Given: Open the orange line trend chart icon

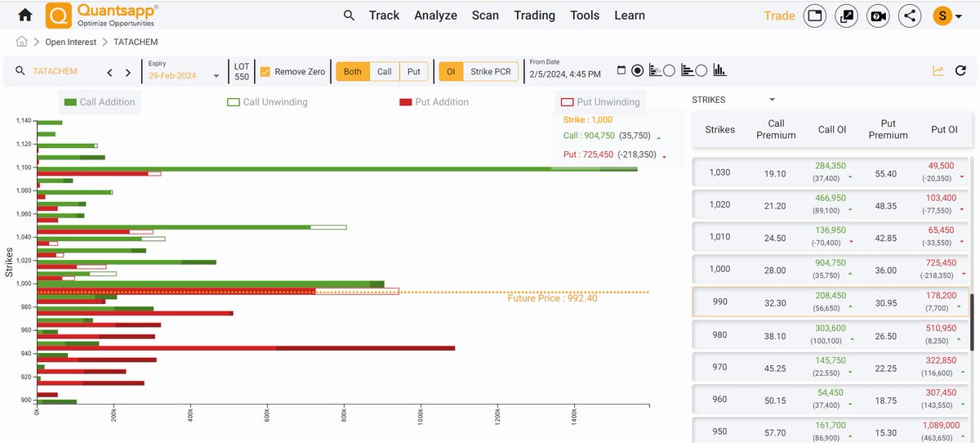Looking at the screenshot, I should coord(938,71).
